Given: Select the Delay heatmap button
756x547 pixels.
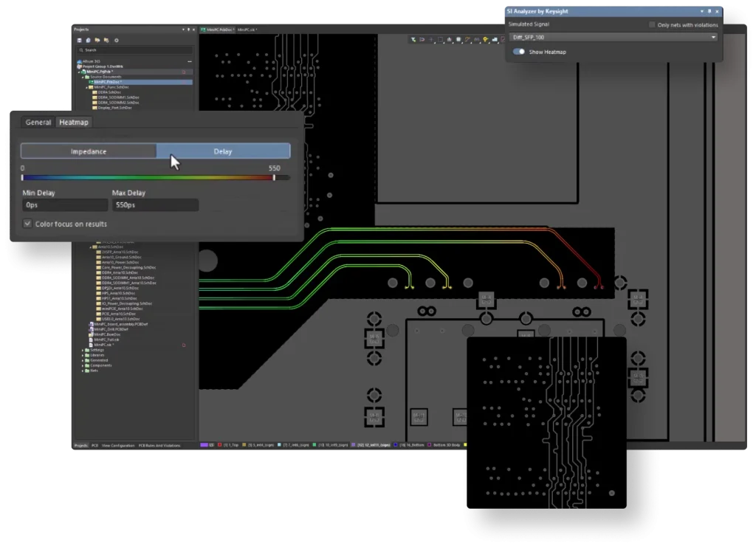Looking at the screenshot, I should pyautogui.click(x=223, y=151).
